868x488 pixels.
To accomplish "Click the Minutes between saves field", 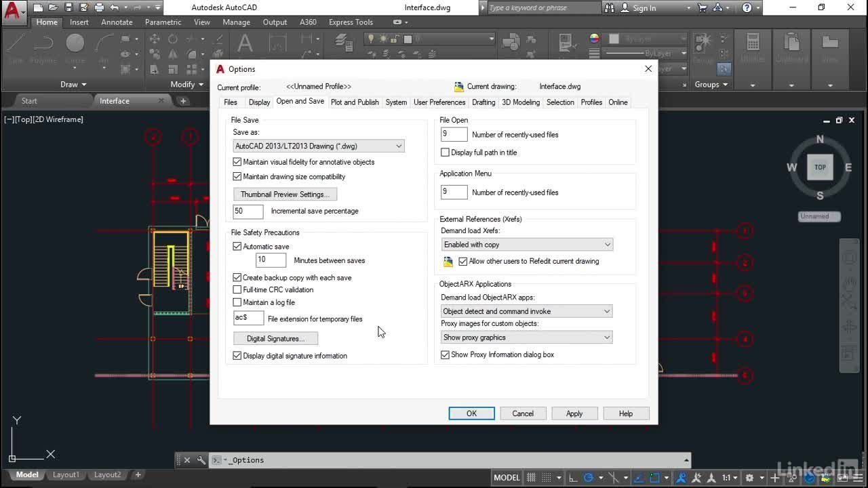I will (x=271, y=260).
